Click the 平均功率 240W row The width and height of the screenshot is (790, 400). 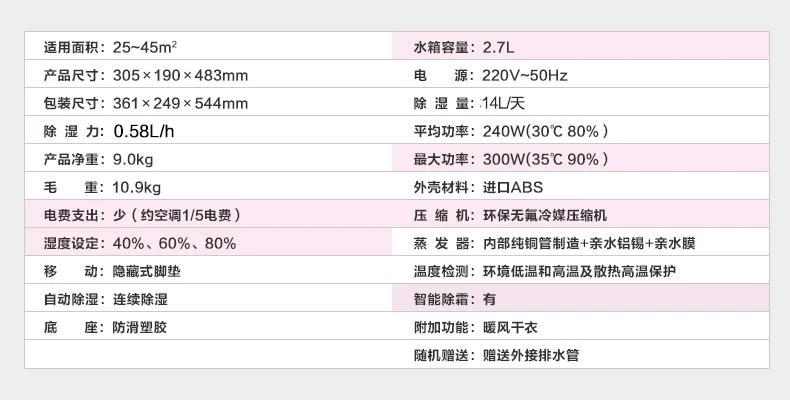point(580,130)
